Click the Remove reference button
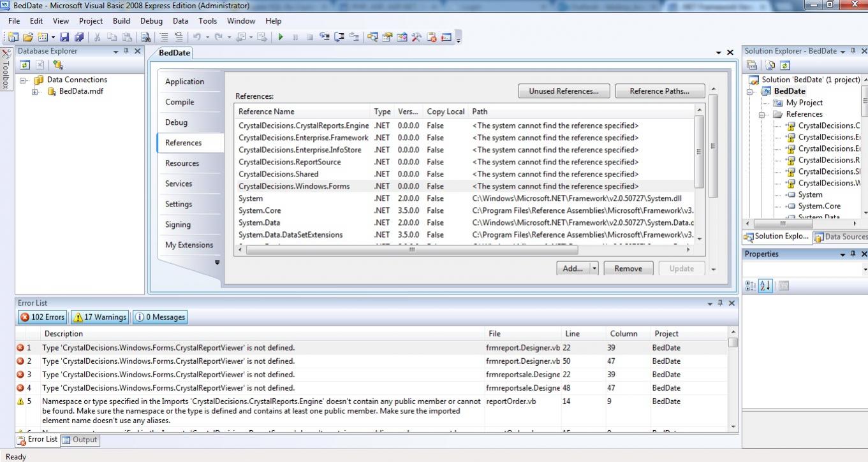Screen dimensions: 868x462 [x=628, y=268]
